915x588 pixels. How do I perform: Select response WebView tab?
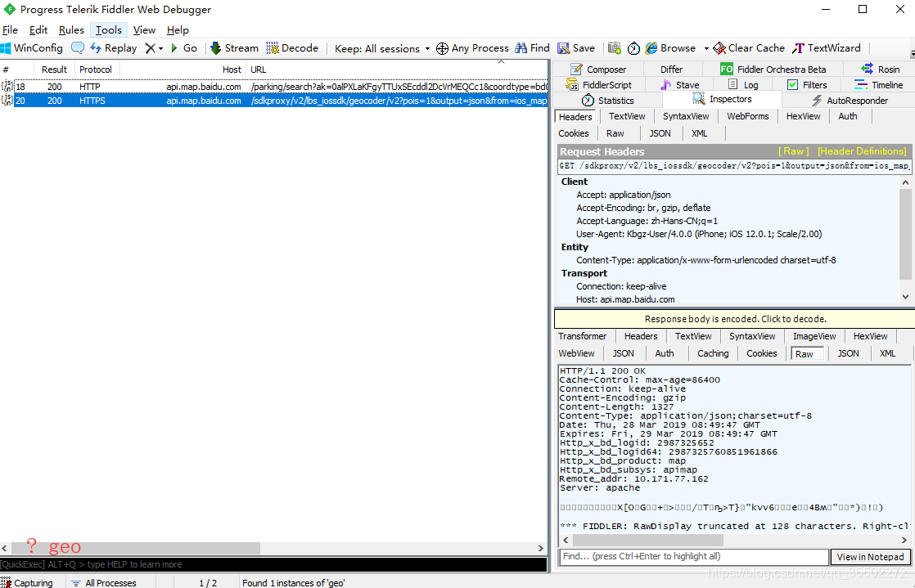click(x=576, y=353)
